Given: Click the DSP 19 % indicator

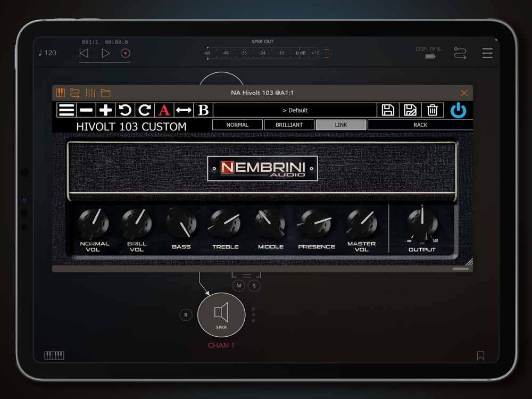Looking at the screenshot, I should (428, 49).
